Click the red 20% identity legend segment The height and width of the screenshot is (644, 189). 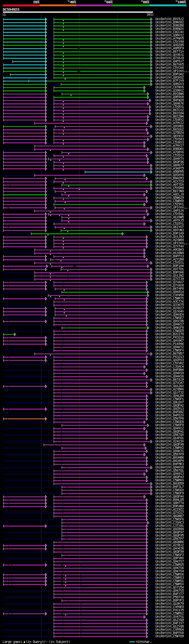pyautogui.click(x=21, y=5)
